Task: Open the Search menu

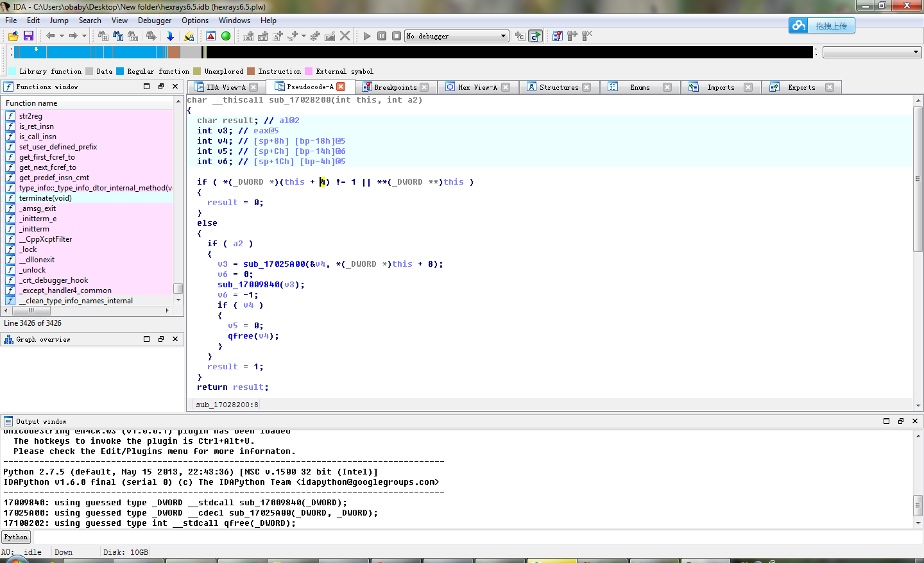Action: click(90, 21)
